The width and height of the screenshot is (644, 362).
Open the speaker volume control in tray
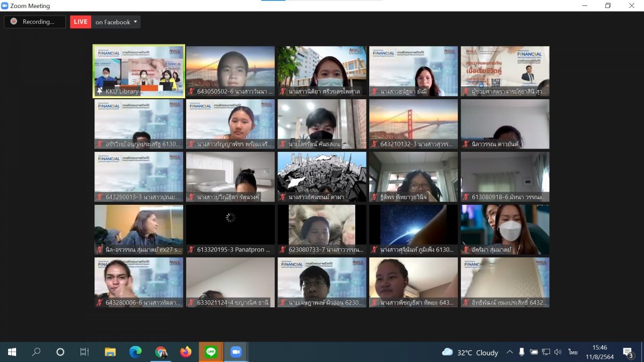(558, 352)
